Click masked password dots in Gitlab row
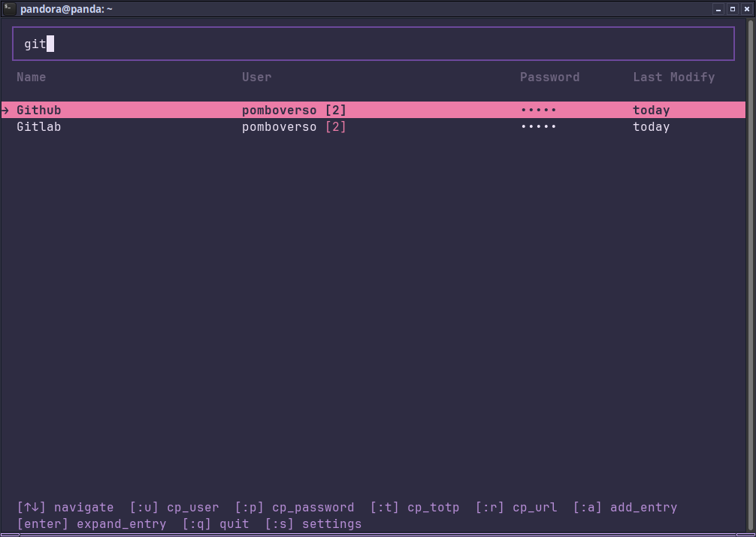 (x=539, y=127)
